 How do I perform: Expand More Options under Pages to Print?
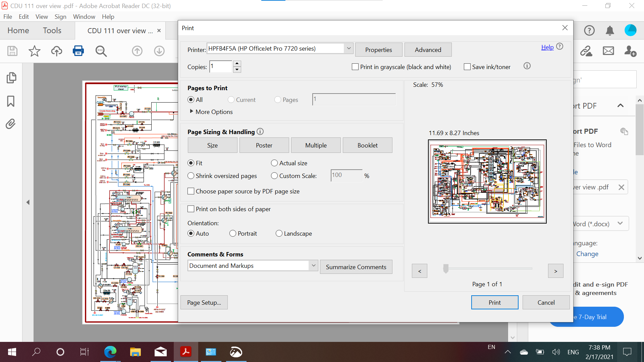click(x=192, y=111)
